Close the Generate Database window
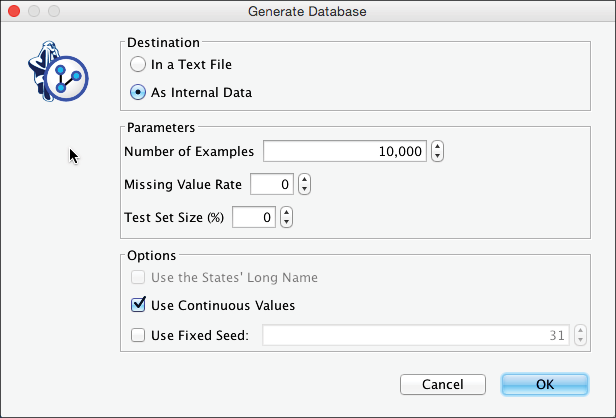 [14, 12]
